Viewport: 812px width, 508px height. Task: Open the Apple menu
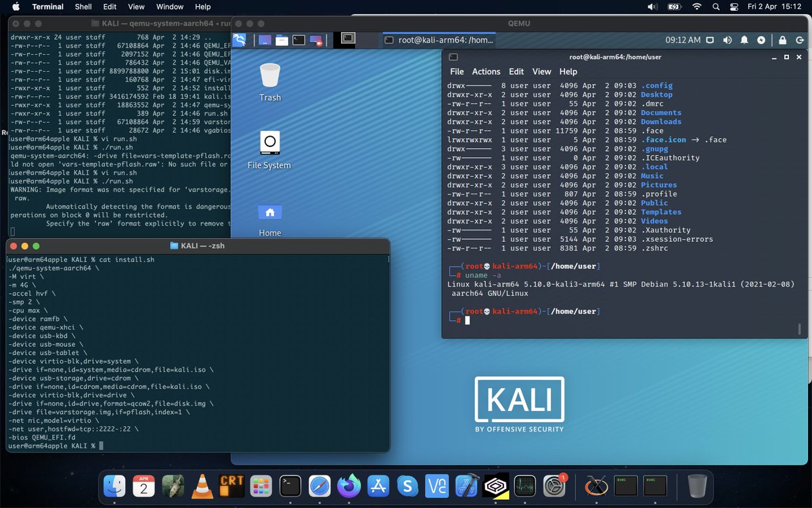pos(16,7)
